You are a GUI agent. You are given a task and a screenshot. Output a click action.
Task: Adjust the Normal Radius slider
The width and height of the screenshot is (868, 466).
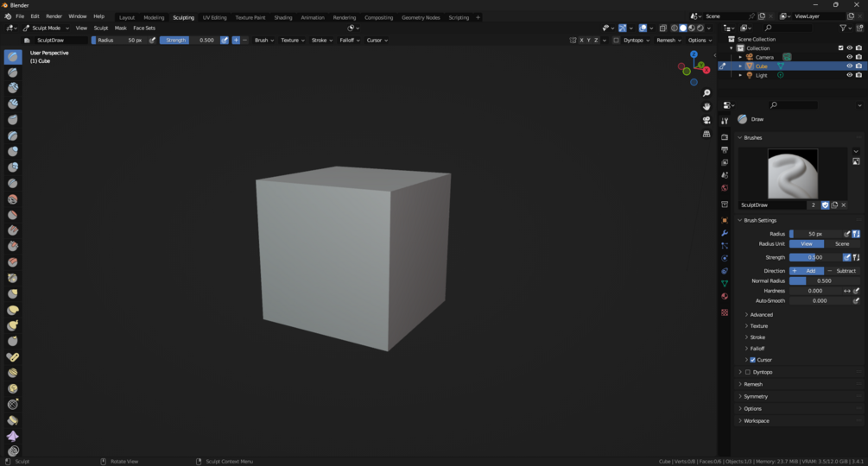824,280
